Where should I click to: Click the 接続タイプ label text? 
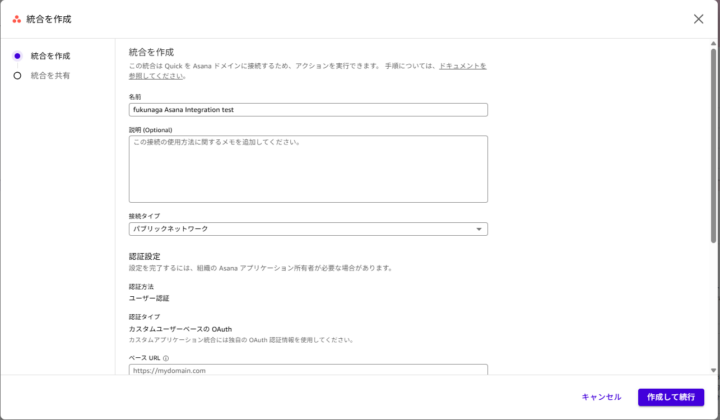pyautogui.click(x=144, y=216)
